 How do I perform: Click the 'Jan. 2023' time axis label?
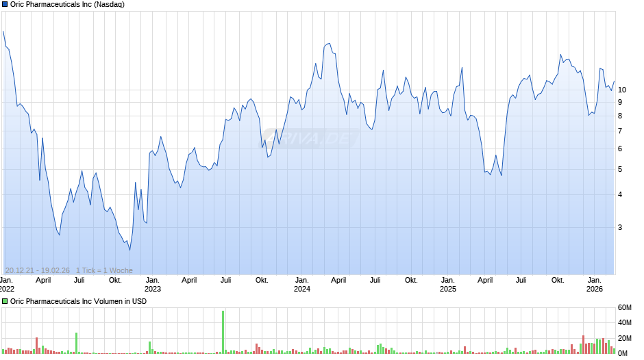[x=153, y=285]
